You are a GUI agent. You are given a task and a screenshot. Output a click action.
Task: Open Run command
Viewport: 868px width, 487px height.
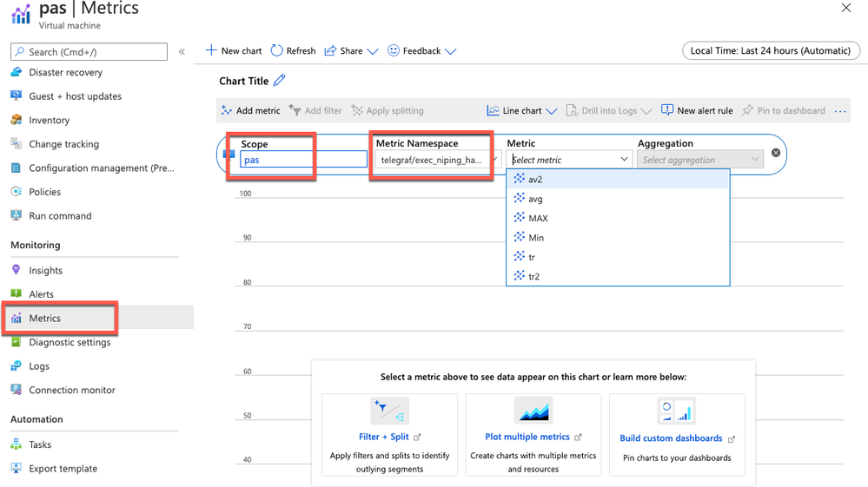[x=60, y=215]
